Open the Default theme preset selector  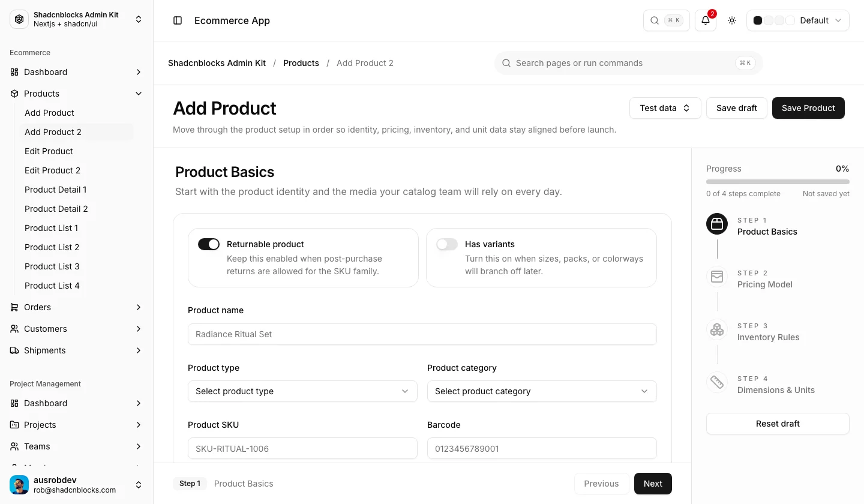pyautogui.click(x=798, y=20)
